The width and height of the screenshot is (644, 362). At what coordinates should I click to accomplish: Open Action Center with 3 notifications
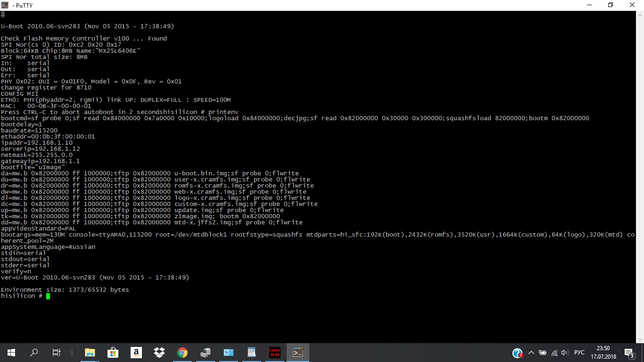[629, 353]
